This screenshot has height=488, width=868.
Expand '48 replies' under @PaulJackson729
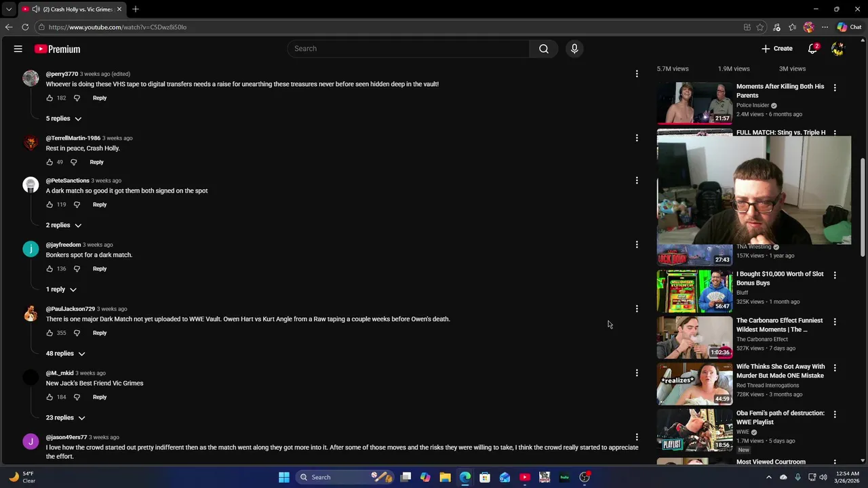pos(66,354)
